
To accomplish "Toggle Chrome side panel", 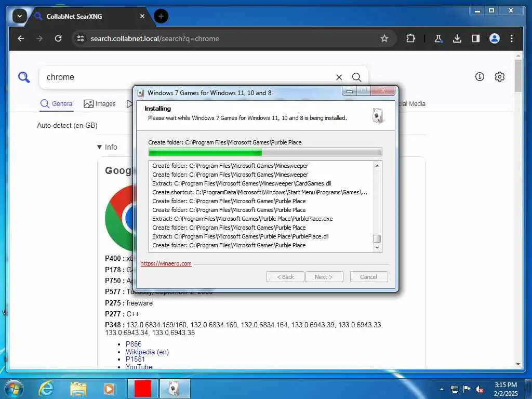I will click(476, 38).
